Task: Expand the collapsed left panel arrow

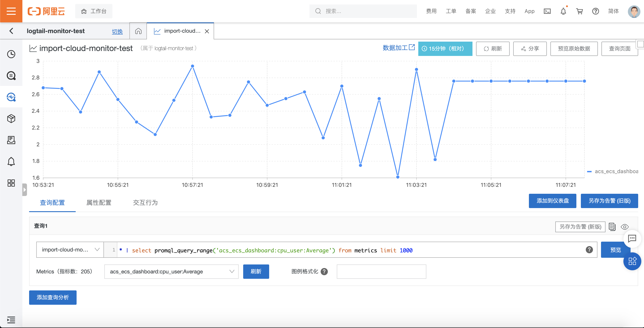Action: click(x=24, y=190)
